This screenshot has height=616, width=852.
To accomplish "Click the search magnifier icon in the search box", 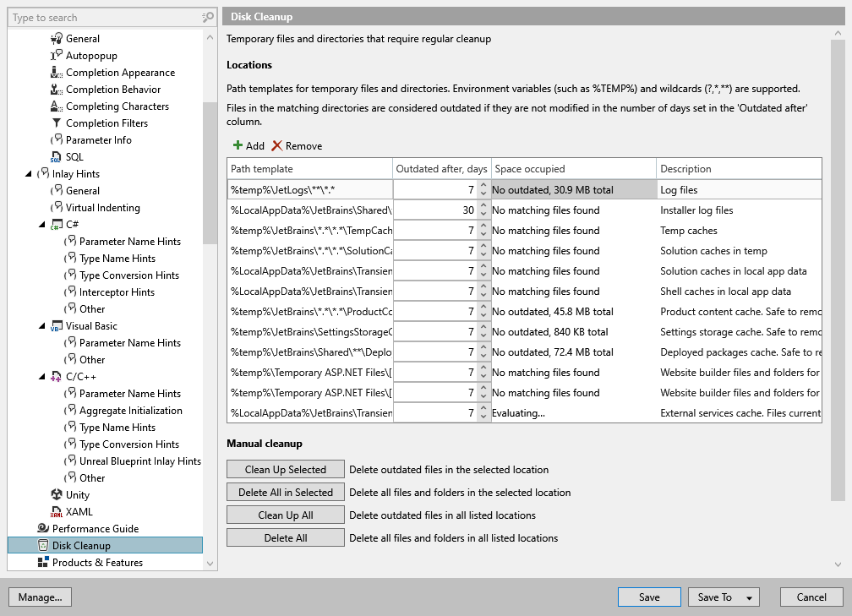I will [x=208, y=18].
